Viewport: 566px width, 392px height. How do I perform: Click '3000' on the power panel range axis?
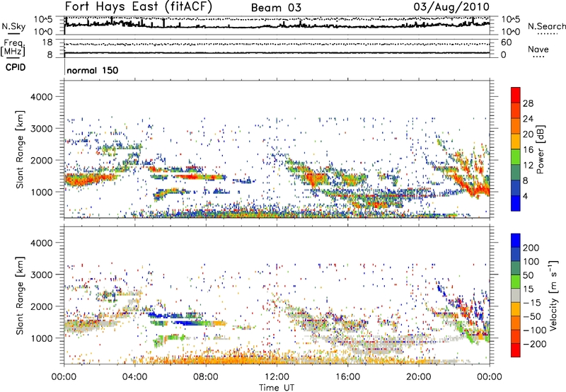pyautogui.click(x=41, y=129)
